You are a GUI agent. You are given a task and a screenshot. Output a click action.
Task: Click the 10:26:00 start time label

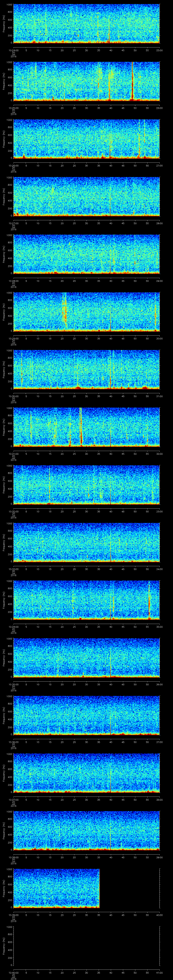[x=13, y=166]
